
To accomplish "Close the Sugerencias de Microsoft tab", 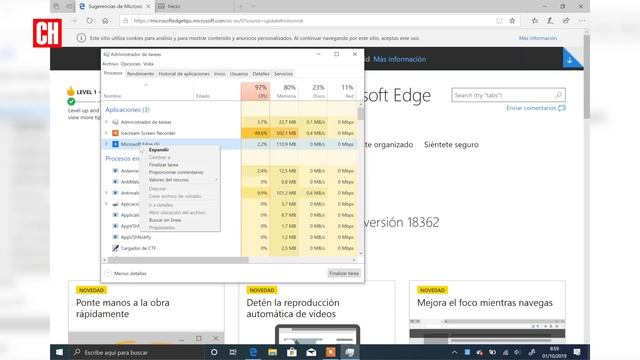I will click(148, 6).
